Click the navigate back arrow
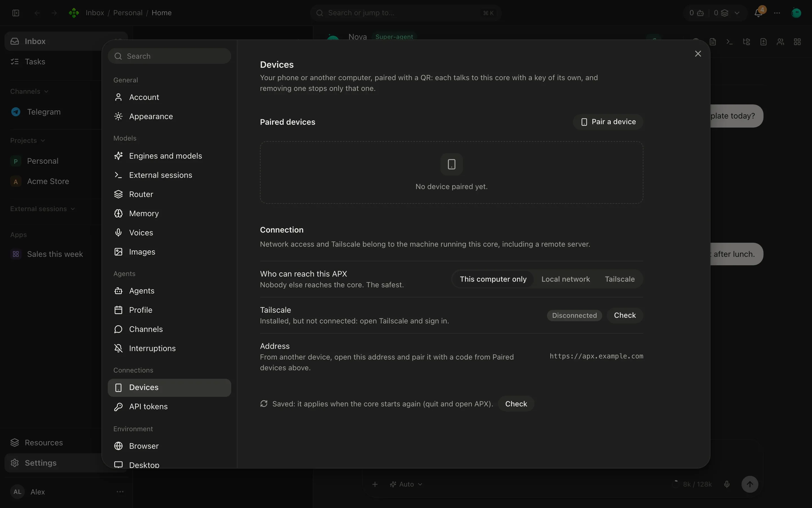This screenshot has width=812, height=508. pyautogui.click(x=37, y=13)
